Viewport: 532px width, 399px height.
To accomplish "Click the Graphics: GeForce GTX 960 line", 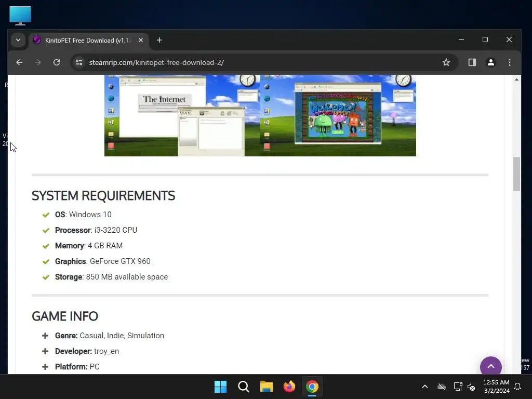I will coord(103,261).
